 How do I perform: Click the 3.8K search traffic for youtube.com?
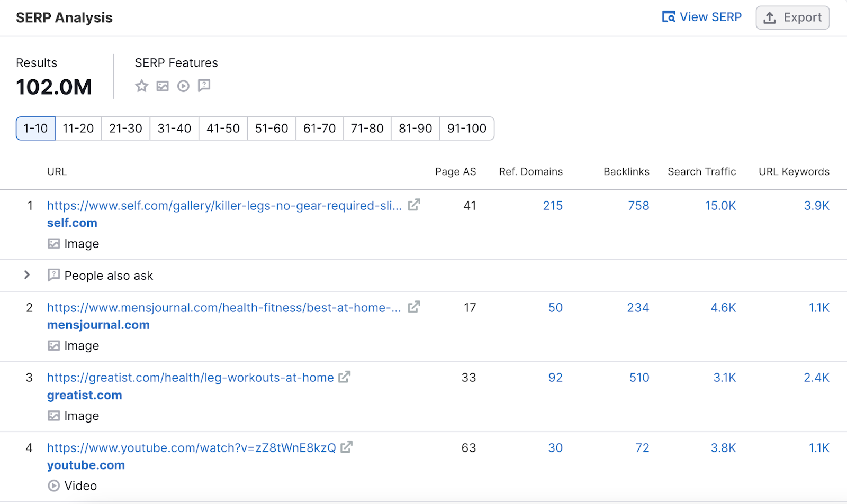point(723,447)
